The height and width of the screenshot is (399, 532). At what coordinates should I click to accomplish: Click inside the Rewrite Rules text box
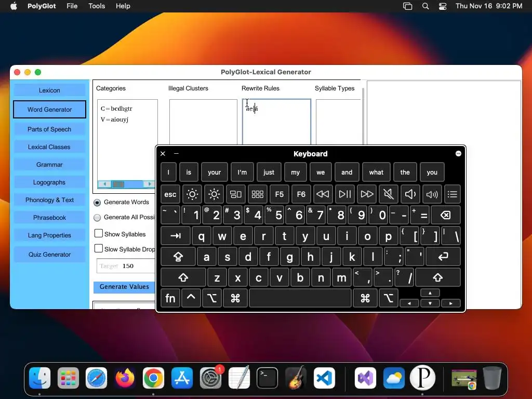coord(276,122)
